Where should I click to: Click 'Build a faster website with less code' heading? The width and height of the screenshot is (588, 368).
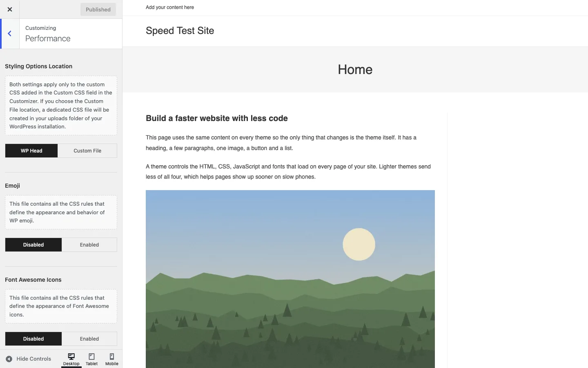pos(217,118)
